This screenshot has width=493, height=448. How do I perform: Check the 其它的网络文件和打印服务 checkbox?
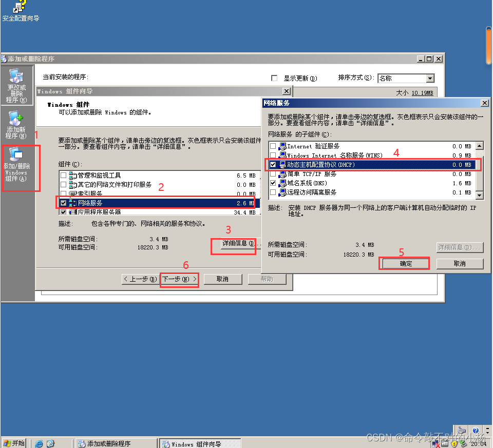pos(63,184)
